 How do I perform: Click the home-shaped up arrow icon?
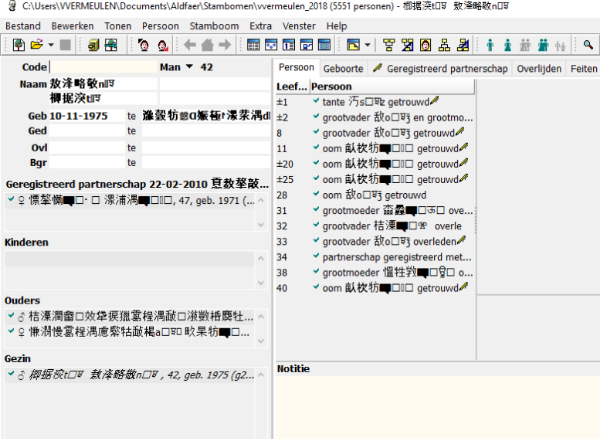click(x=206, y=45)
